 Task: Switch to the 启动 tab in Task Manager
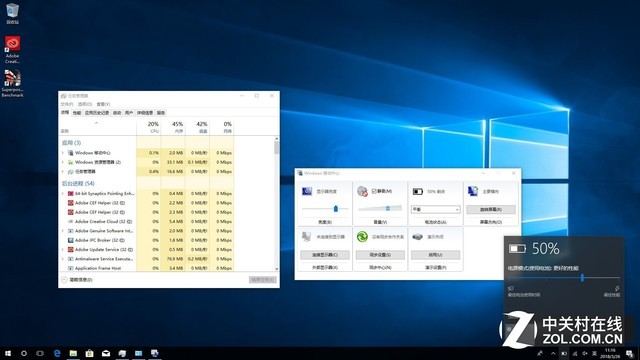pos(117,113)
